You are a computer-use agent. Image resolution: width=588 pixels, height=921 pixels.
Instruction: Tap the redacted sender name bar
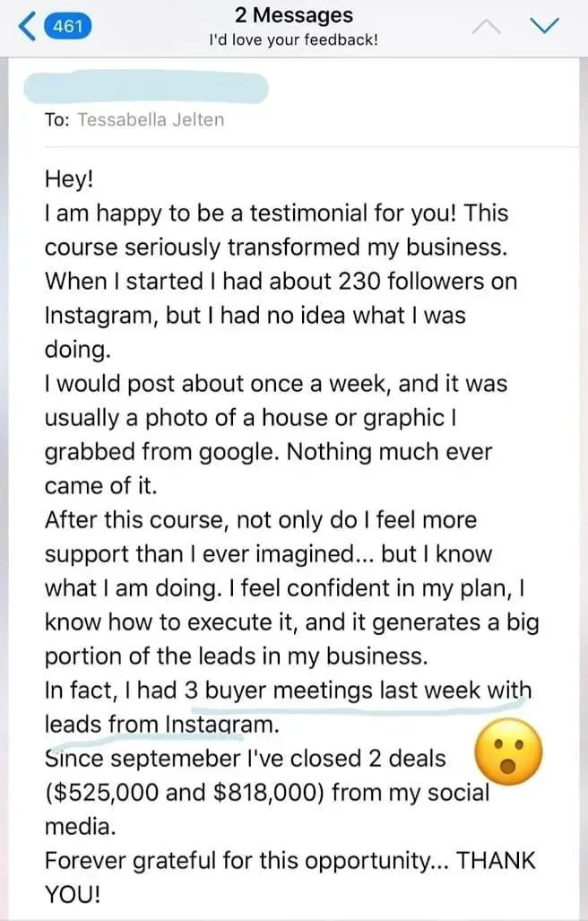(145, 88)
